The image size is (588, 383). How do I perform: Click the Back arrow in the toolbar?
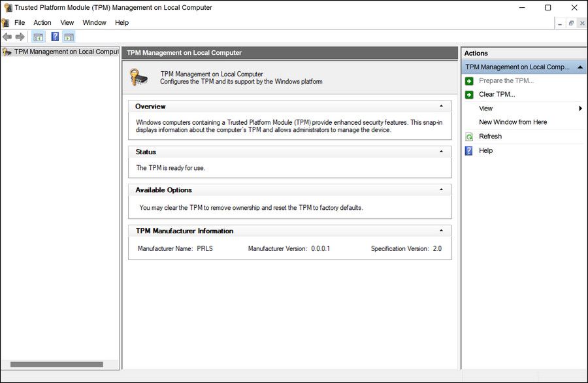tap(7, 37)
